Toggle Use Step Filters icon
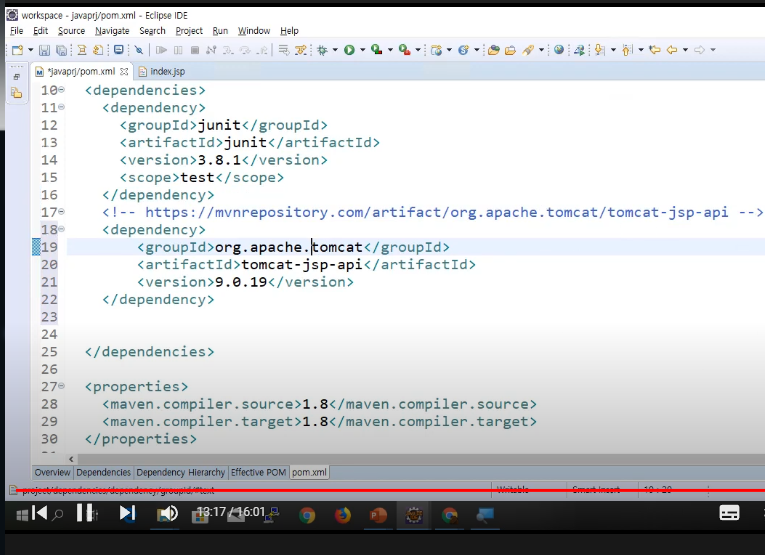The image size is (765, 555). click(301, 50)
